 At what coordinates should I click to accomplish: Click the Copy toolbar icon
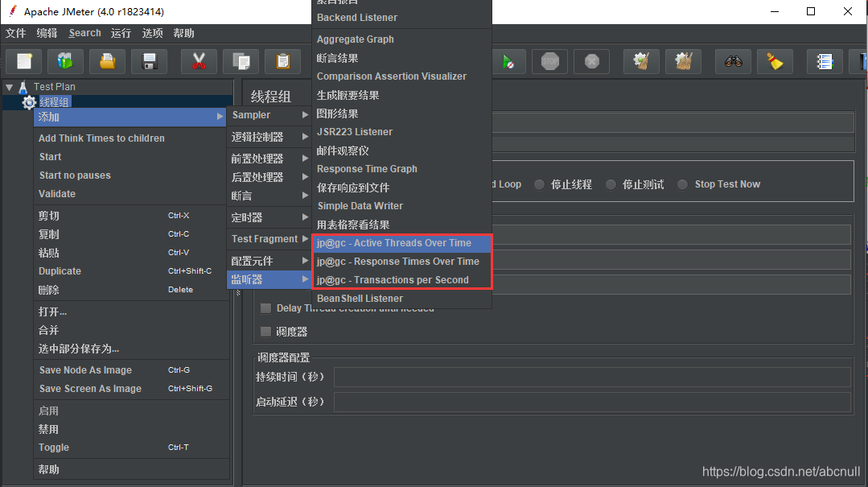tap(241, 61)
